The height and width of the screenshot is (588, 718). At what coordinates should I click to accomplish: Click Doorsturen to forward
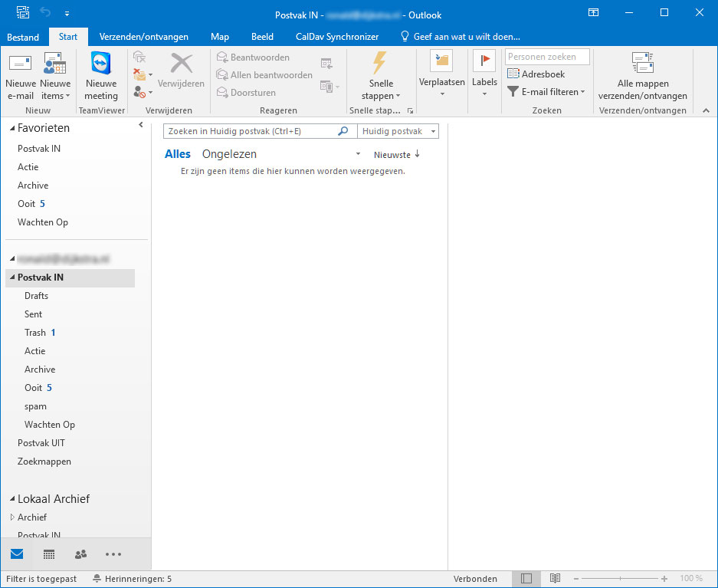[246, 93]
